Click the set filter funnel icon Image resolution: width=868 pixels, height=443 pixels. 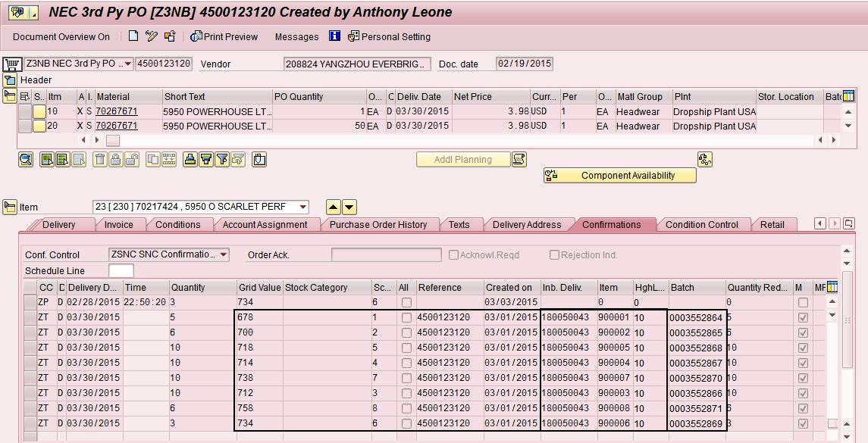[x=222, y=159]
